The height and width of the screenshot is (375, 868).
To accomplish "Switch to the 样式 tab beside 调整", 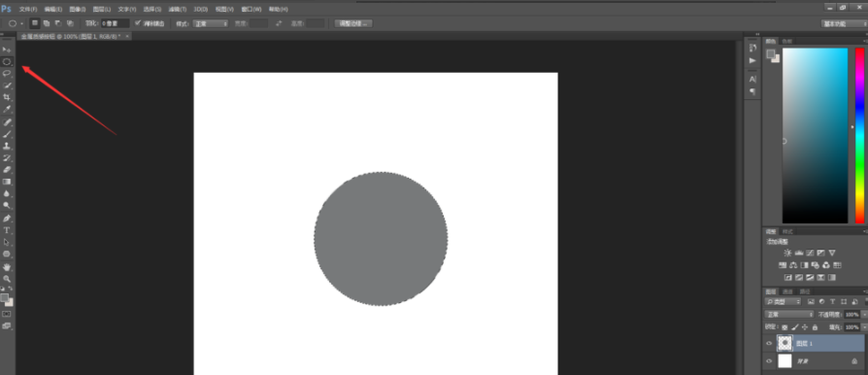I will tap(787, 231).
